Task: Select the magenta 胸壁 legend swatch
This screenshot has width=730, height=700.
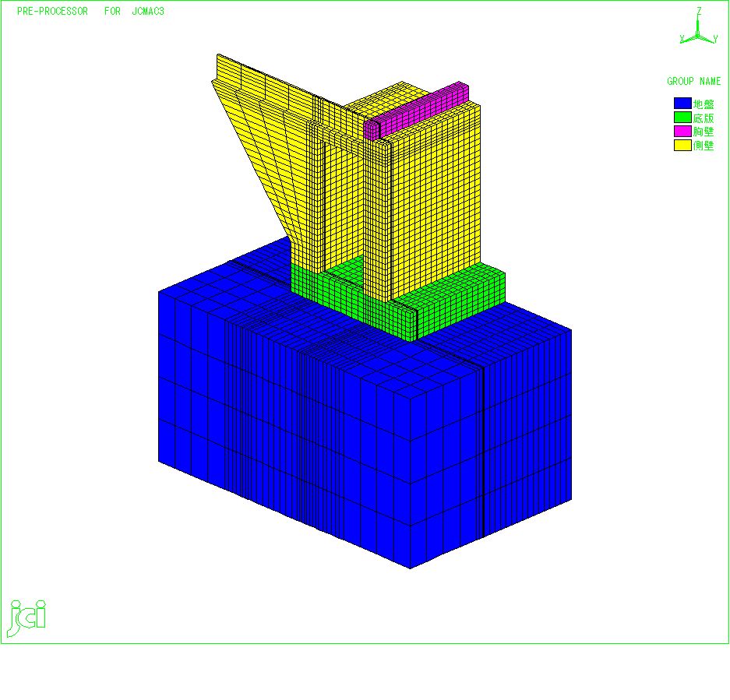Action: (682, 132)
